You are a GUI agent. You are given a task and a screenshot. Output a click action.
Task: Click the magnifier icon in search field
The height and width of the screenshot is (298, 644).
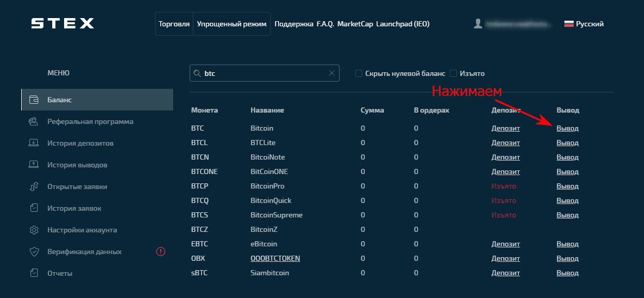pos(197,73)
